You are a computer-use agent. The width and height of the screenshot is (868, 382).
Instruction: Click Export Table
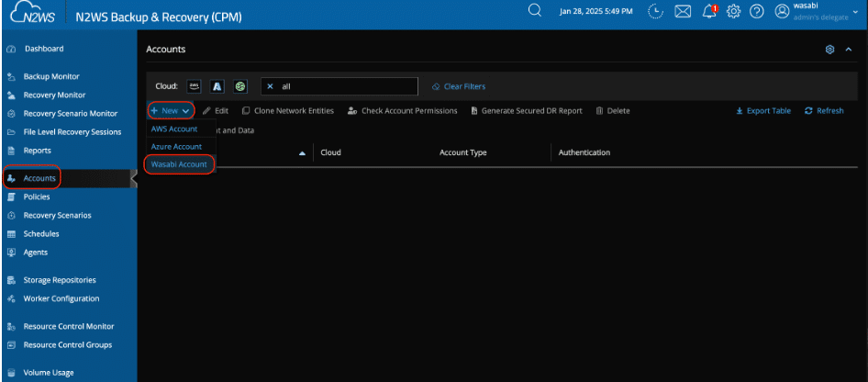click(x=763, y=111)
